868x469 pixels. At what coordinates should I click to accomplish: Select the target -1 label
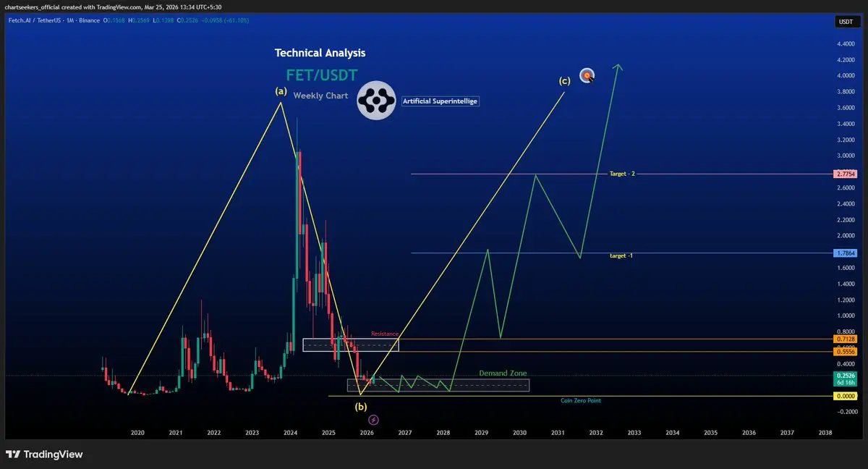pos(621,256)
